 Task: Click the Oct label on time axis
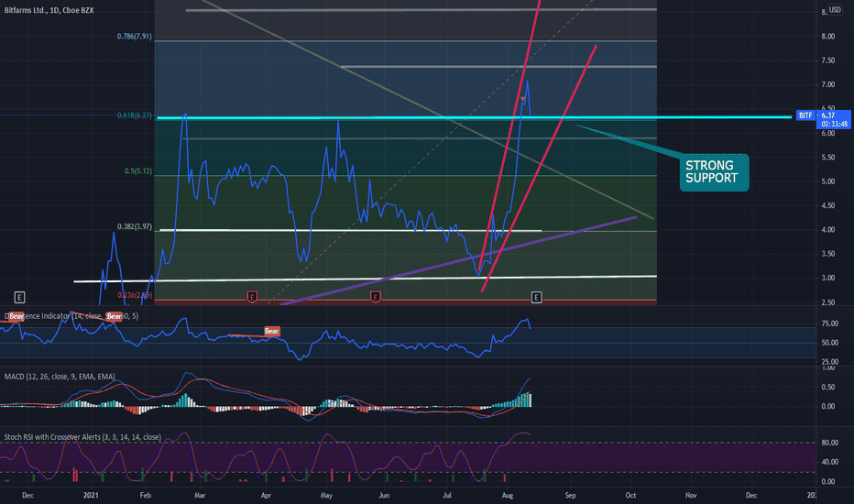point(630,495)
